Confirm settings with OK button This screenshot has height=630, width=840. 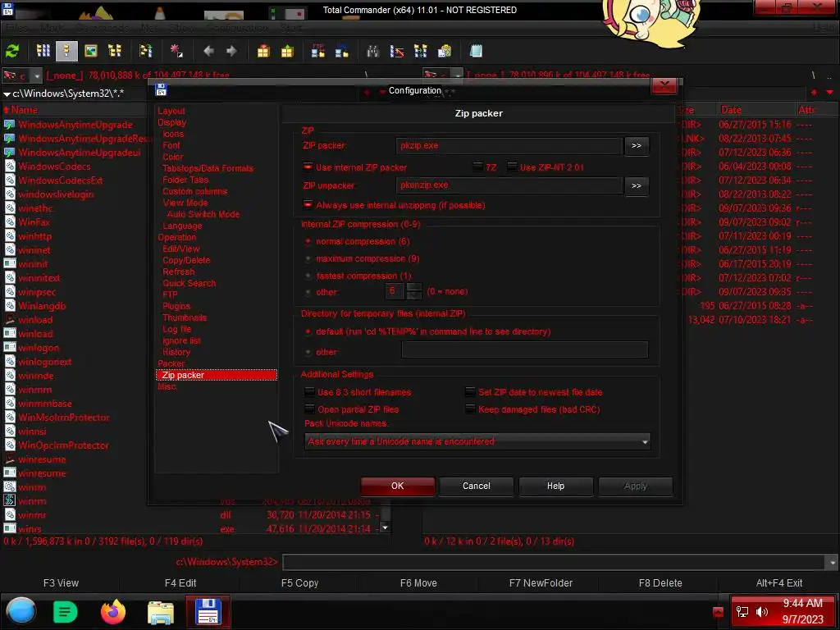click(x=398, y=486)
